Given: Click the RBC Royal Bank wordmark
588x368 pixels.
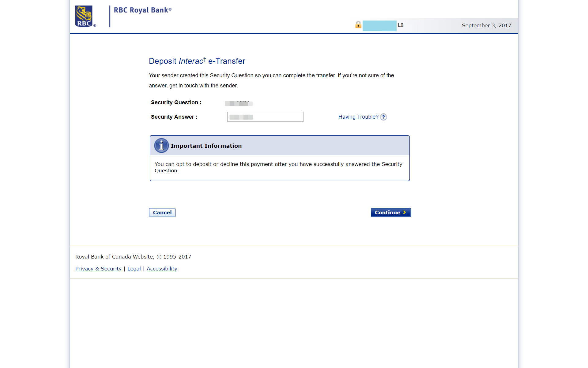Looking at the screenshot, I should click(x=143, y=10).
